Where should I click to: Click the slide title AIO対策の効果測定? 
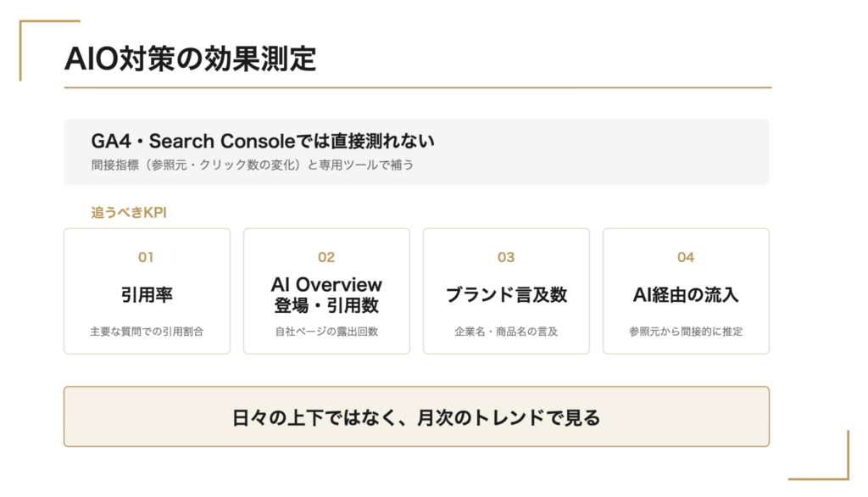tap(190, 59)
